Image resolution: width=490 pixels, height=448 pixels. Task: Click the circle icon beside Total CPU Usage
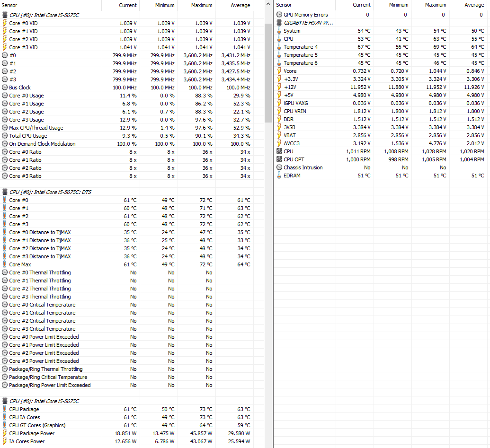[5, 136]
